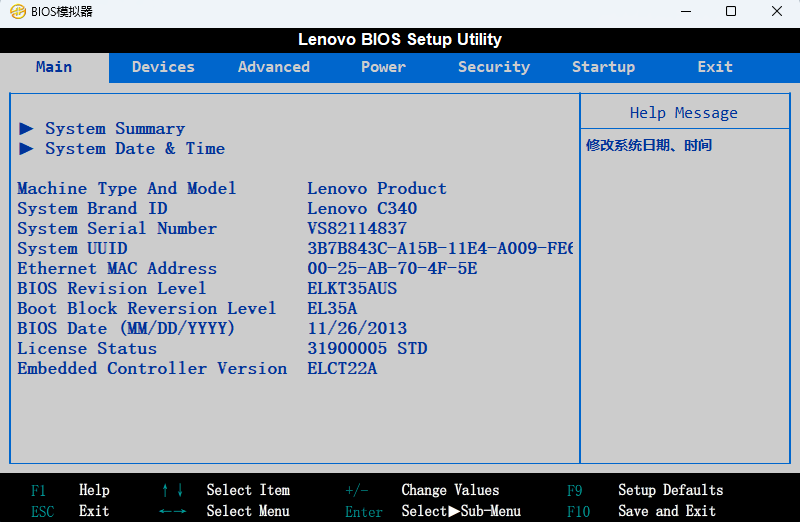This screenshot has width=800, height=522.
Task: Select the License Status label
Action: pyautogui.click(x=87, y=348)
